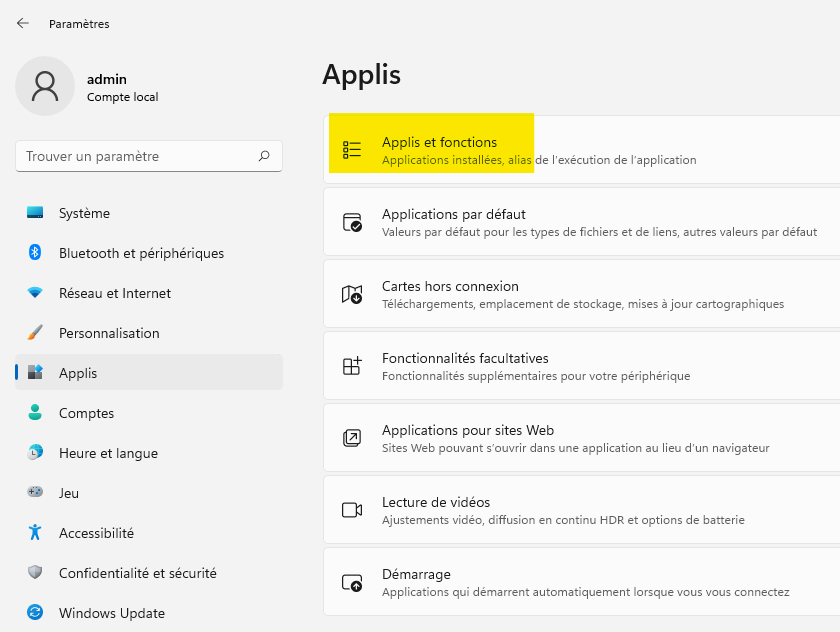Open the Comptes section
Screen dimensions: 840x632
(x=86, y=413)
